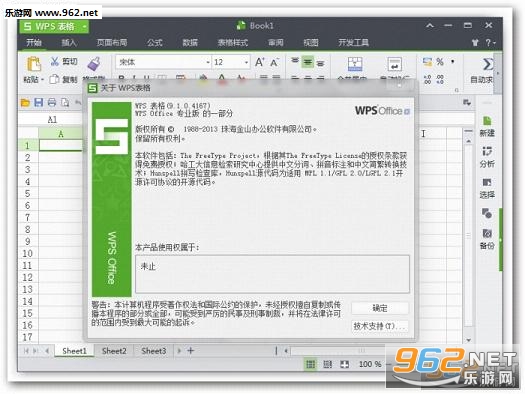The height and width of the screenshot is (394, 525).
Task: Decrease font size with small A icon
Action: [x=274, y=63]
